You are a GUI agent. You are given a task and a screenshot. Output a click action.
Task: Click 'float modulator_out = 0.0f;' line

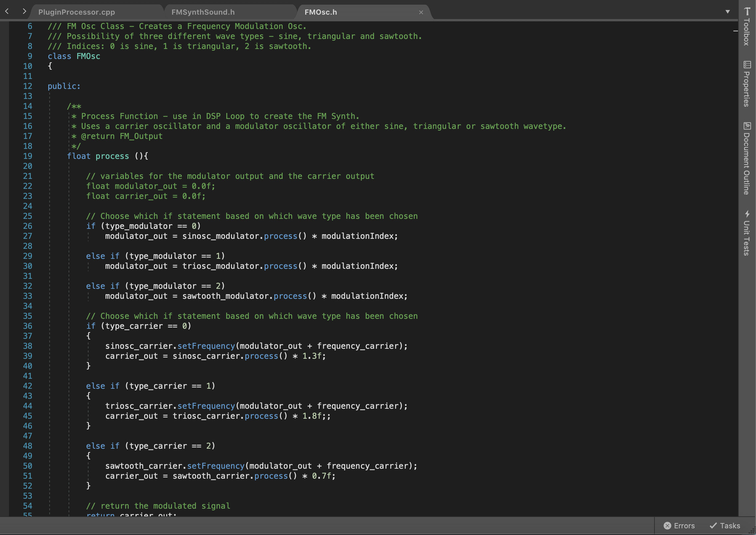click(x=150, y=186)
